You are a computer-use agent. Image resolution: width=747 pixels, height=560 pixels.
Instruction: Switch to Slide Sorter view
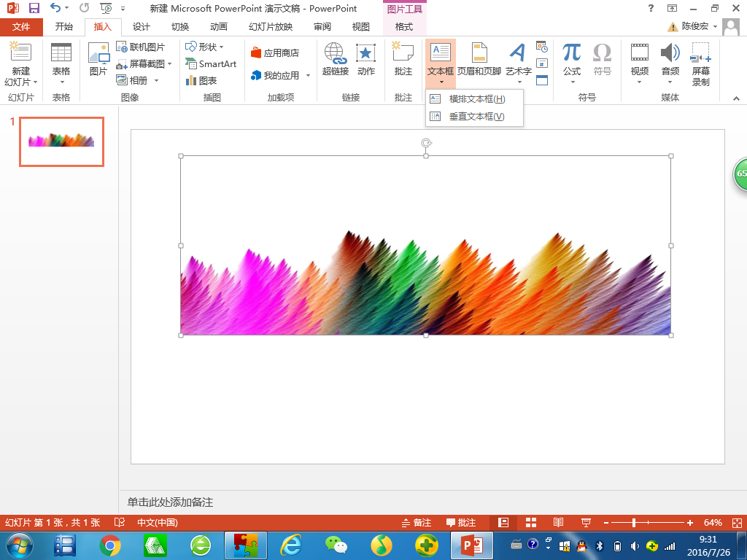[531, 522]
